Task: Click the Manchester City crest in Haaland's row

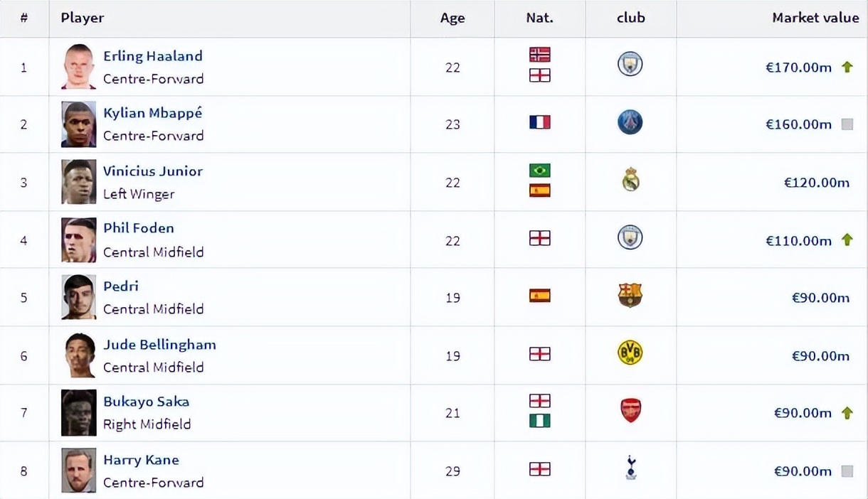Action: coord(630,65)
